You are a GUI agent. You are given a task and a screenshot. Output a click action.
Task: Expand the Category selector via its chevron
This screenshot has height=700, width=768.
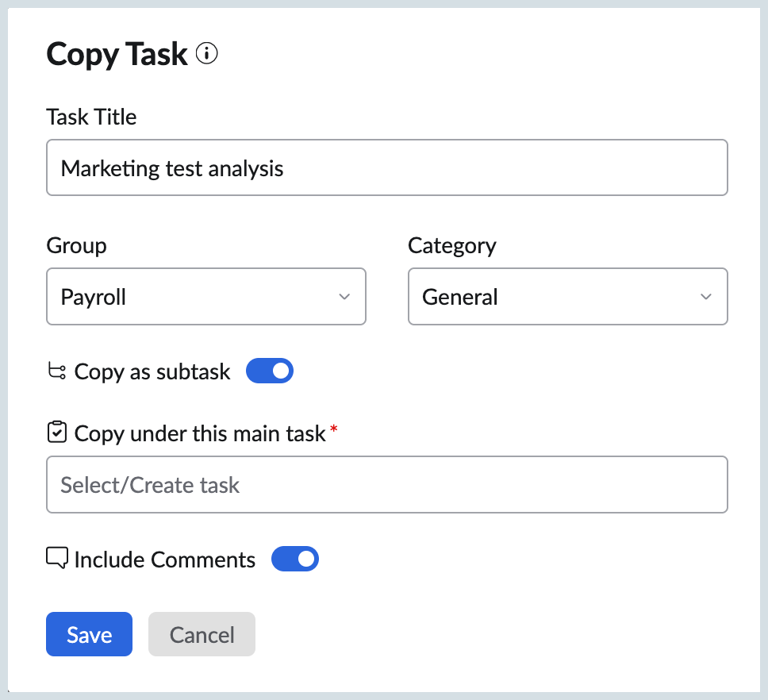click(705, 296)
